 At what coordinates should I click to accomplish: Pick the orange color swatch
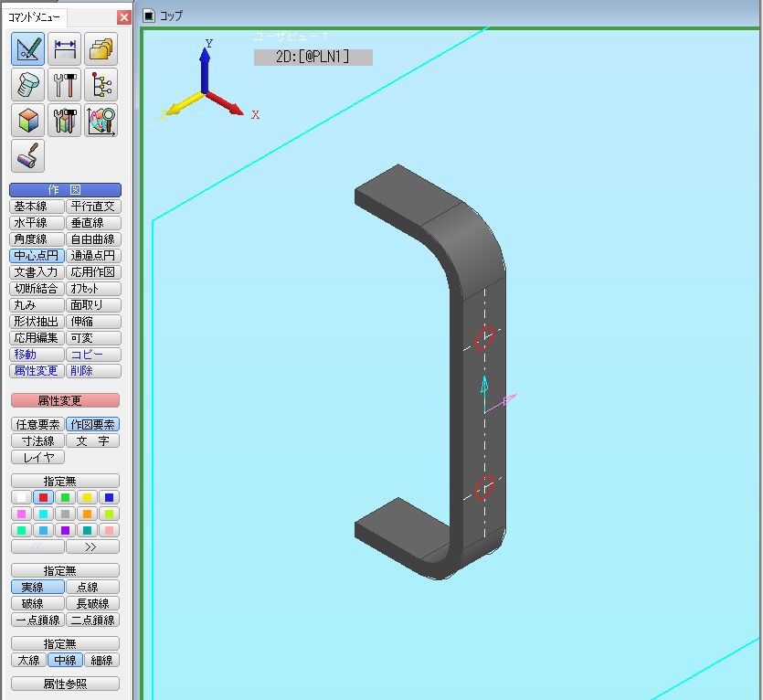tap(87, 514)
